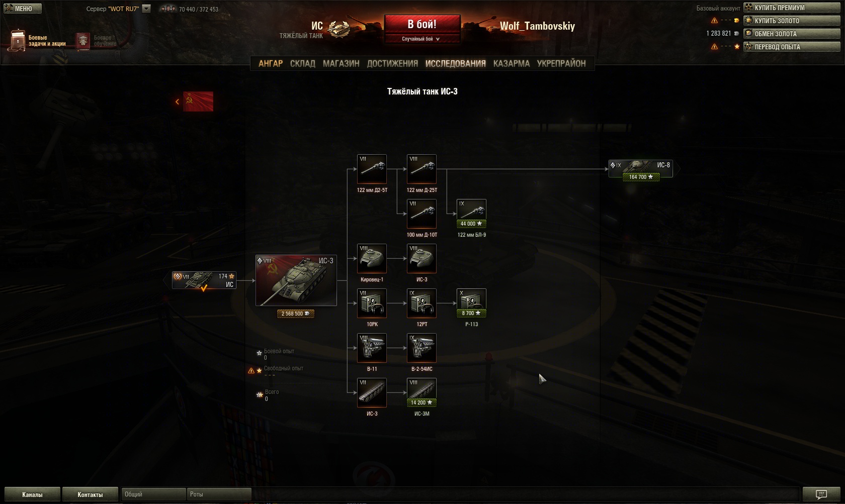Switch to the КАЗАРМА tab
This screenshot has width=845, height=504.
tap(512, 63)
